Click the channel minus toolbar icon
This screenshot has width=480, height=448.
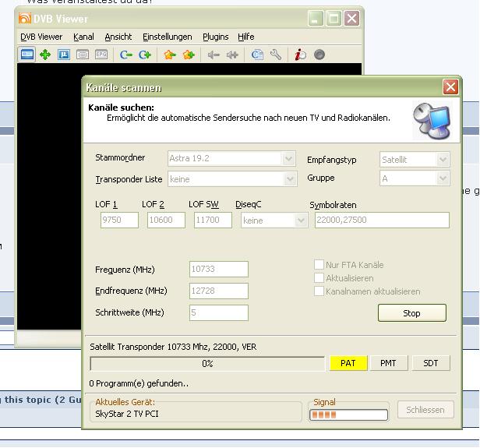(x=126, y=55)
